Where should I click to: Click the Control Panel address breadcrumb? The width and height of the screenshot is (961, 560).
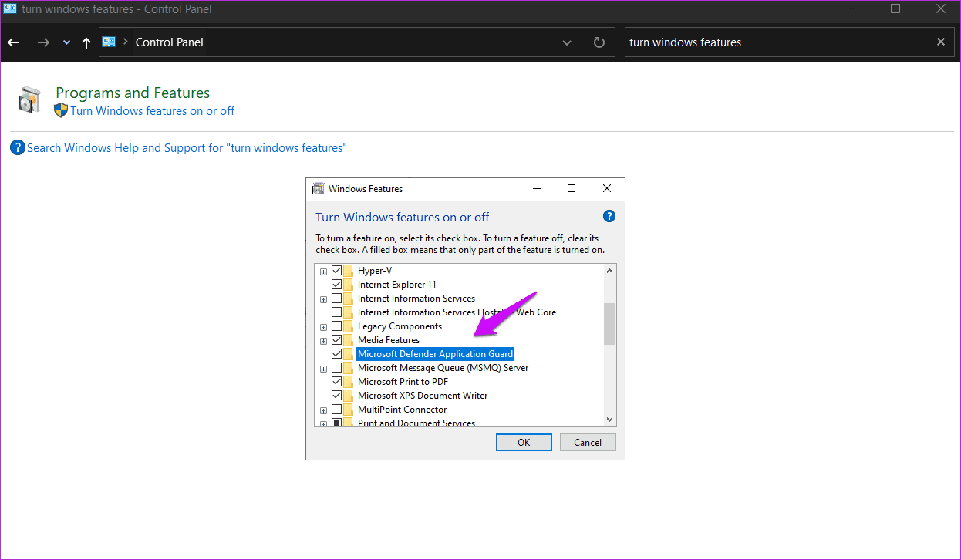tap(170, 42)
